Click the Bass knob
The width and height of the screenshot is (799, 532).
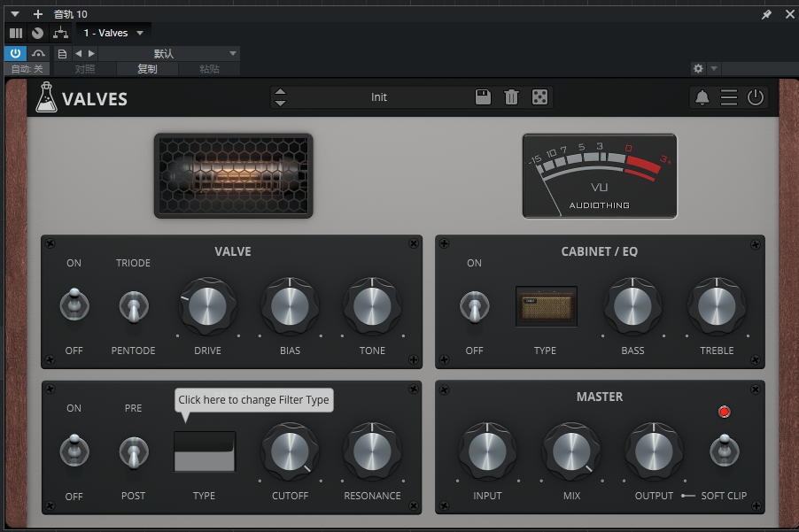click(x=632, y=307)
